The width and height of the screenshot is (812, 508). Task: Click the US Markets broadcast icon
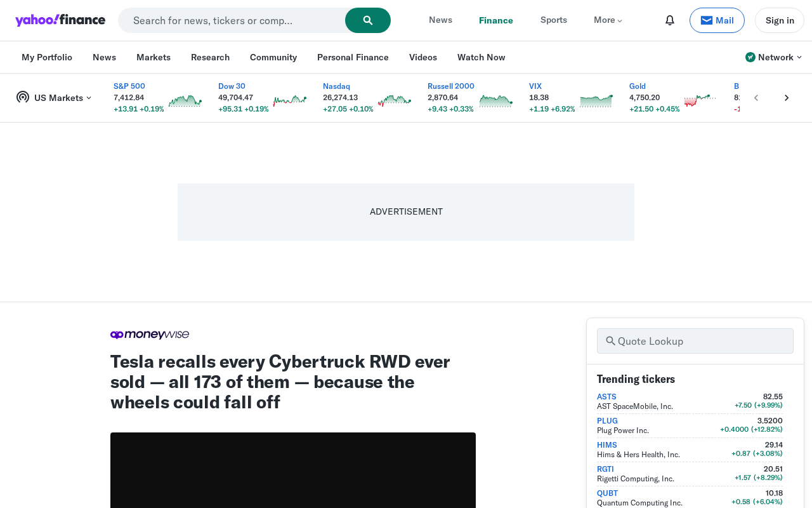23,97
